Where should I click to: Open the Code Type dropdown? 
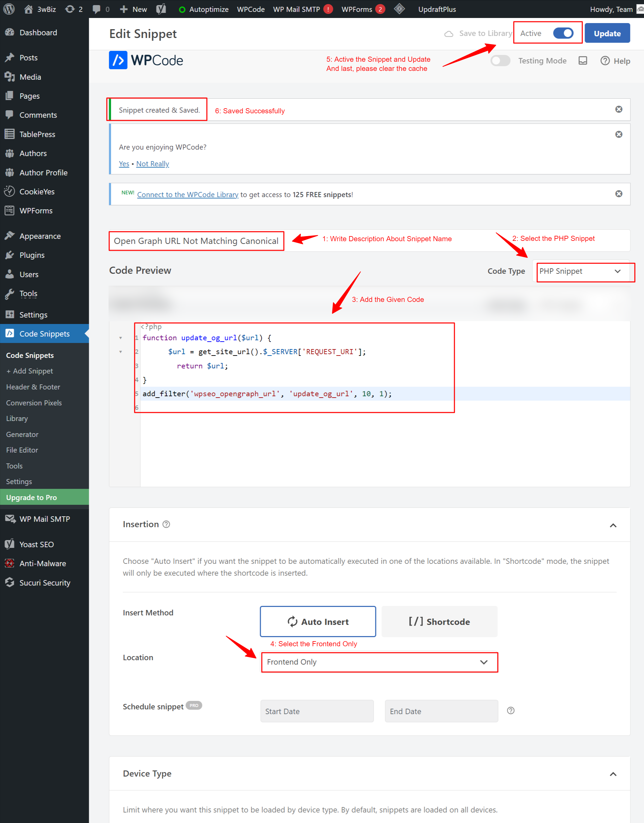coord(580,271)
